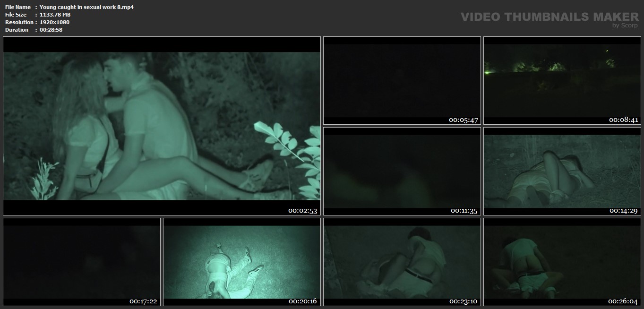
Task: Select the thumbnail stamped 00:17:22
Action: tap(82, 262)
